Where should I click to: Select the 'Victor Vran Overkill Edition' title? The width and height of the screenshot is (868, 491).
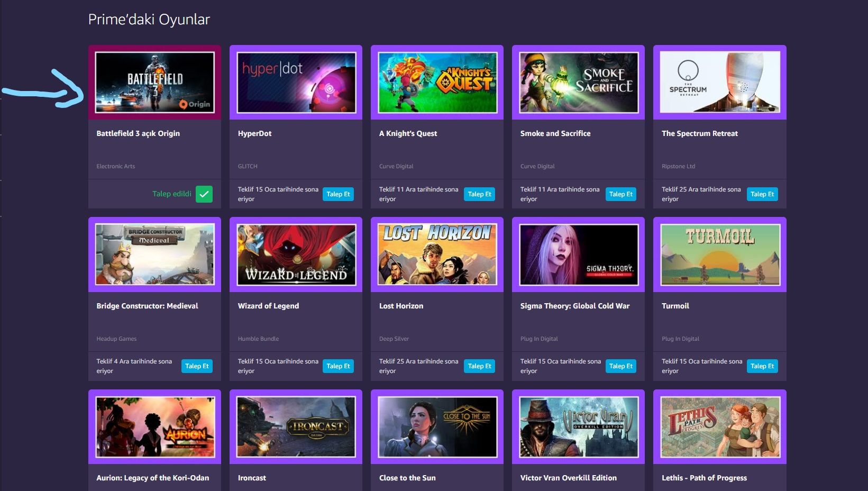click(x=568, y=478)
